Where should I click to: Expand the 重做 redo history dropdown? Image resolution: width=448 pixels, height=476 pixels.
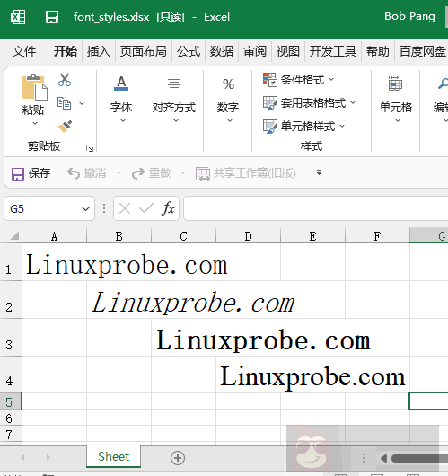point(183,173)
